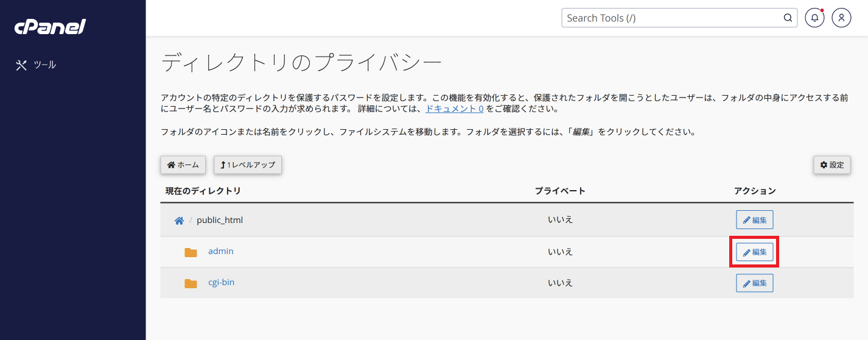Click the home icon in the public_html breadcrumb
Viewport: 868px width, 340px height.
coord(179,221)
